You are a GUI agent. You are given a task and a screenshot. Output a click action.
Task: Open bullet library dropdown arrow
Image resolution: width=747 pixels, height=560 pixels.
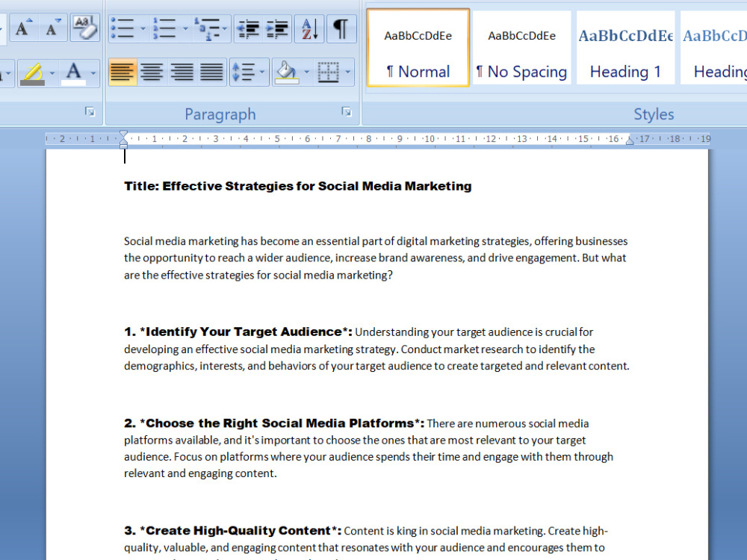[143, 29]
